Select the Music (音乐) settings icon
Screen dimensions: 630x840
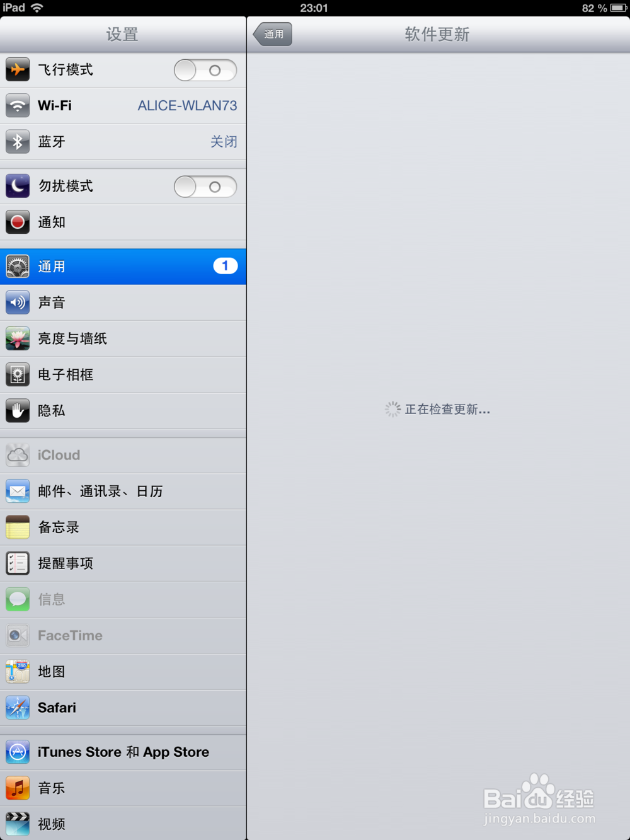click(17, 788)
